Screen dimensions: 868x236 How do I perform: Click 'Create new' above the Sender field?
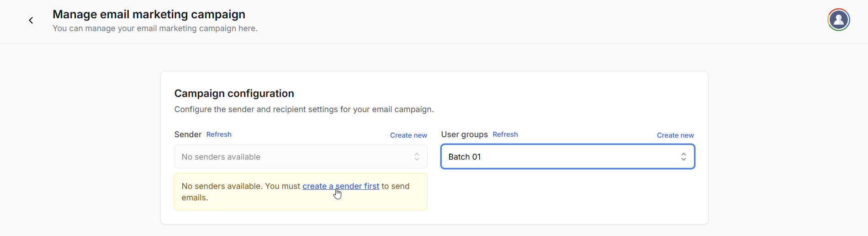coord(408,135)
